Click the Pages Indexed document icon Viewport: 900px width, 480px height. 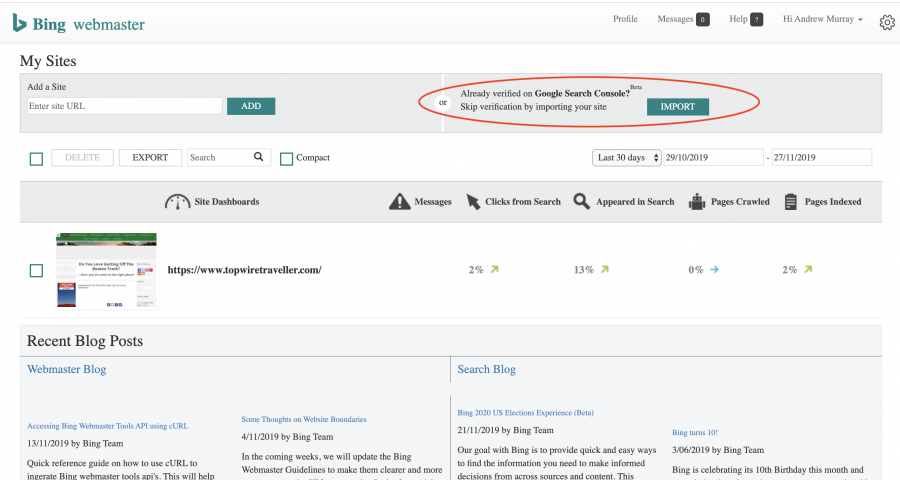[790, 202]
